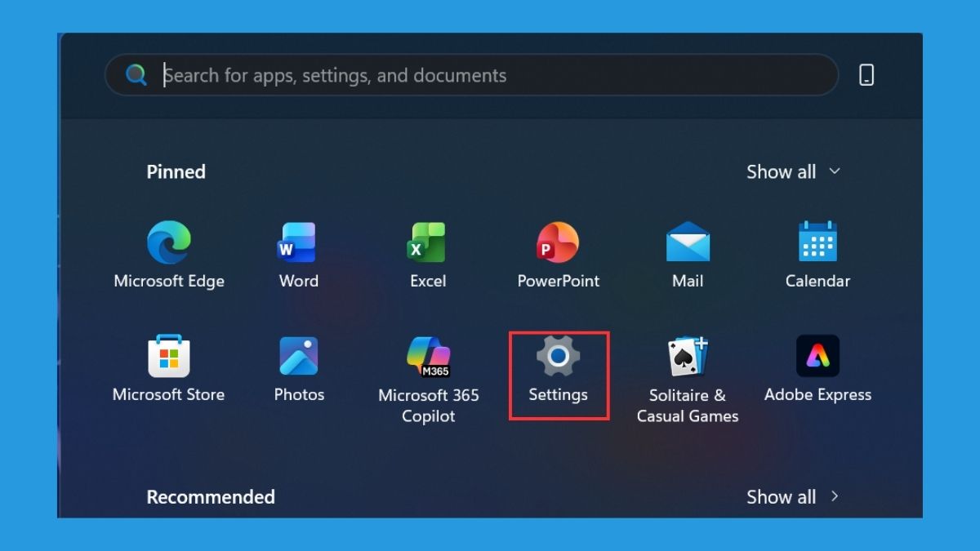Click the search magnifier icon
The width and height of the screenshot is (980, 551).
click(x=136, y=75)
